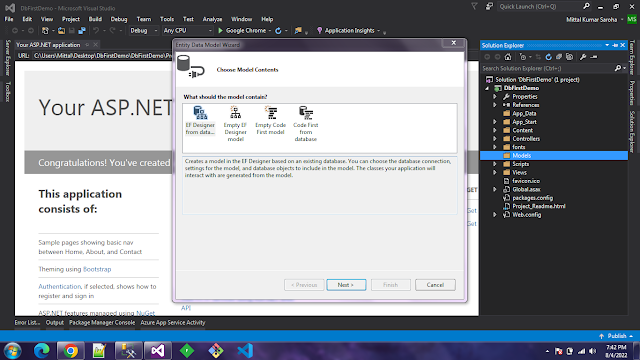
Task: Open browser selection dropdown arrow beside Google Chrome
Action: tap(270, 31)
